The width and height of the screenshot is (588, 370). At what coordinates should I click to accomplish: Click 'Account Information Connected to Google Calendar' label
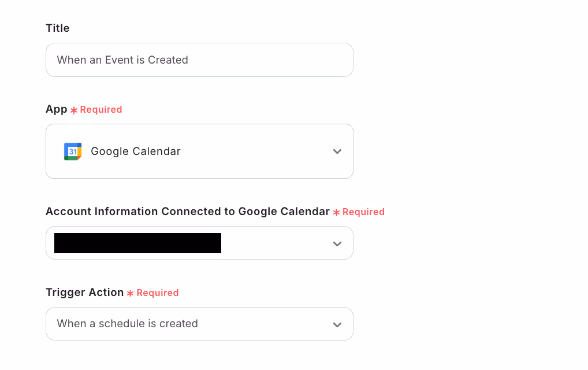pos(188,212)
